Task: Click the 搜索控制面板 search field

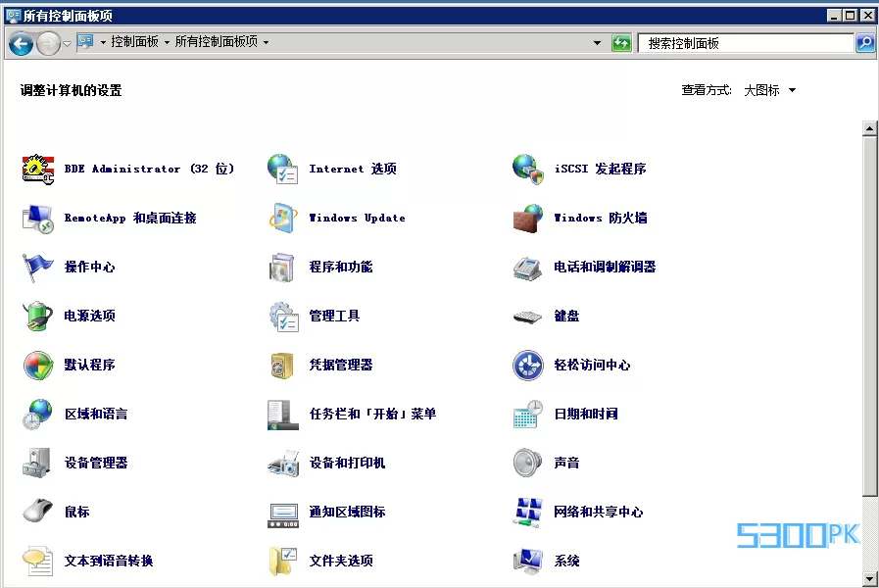Action: coord(746,43)
